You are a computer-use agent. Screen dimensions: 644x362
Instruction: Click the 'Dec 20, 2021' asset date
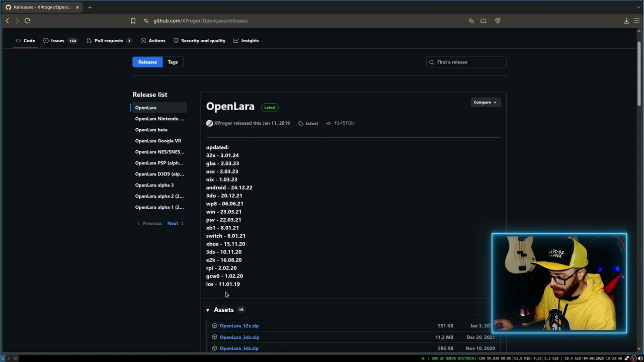(x=480, y=337)
